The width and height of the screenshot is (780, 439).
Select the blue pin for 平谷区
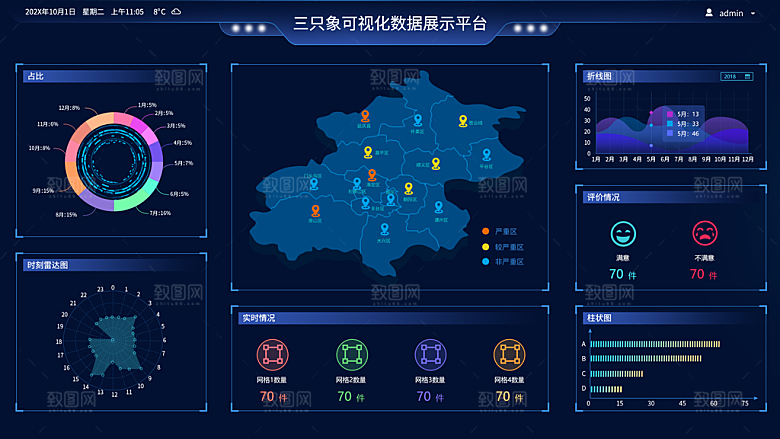(487, 155)
